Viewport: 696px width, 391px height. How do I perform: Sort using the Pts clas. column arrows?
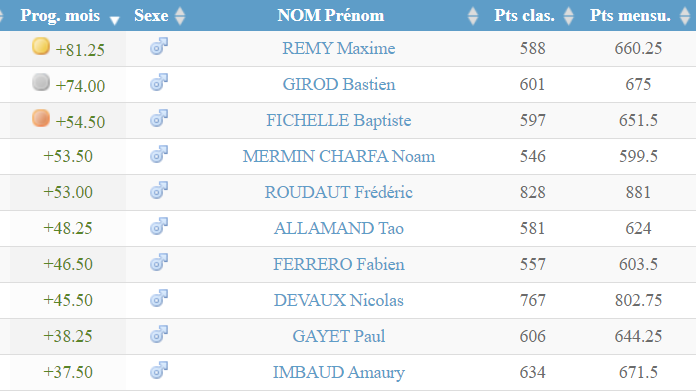click(569, 16)
